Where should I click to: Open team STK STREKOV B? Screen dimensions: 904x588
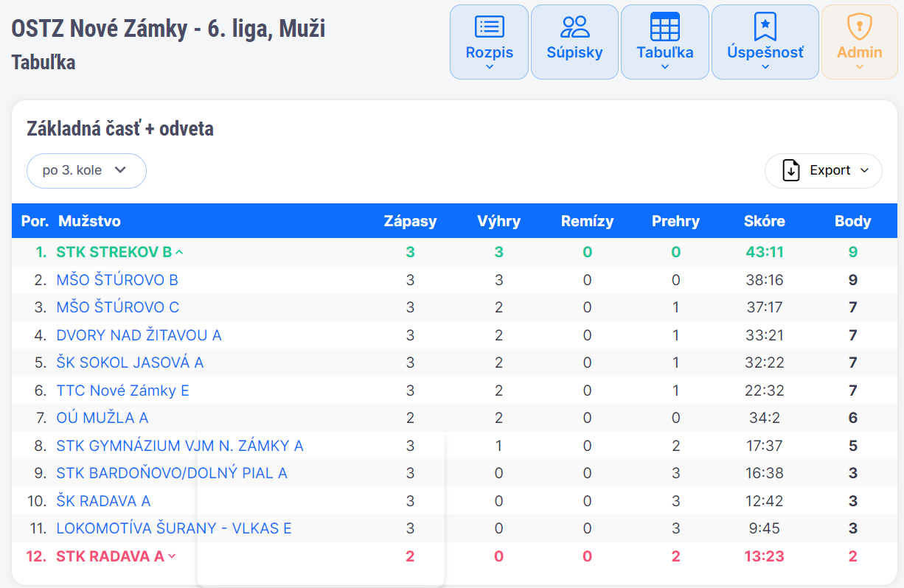coord(114,252)
